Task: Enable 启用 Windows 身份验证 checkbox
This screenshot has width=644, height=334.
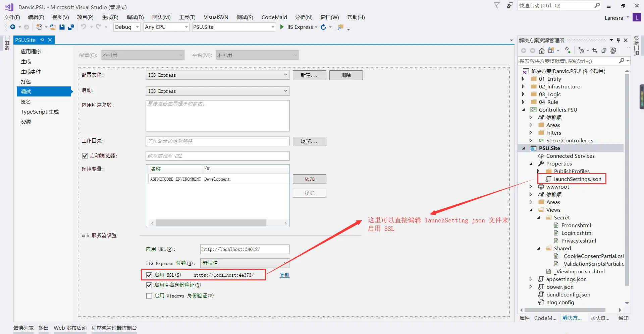Action: pyautogui.click(x=149, y=296)
